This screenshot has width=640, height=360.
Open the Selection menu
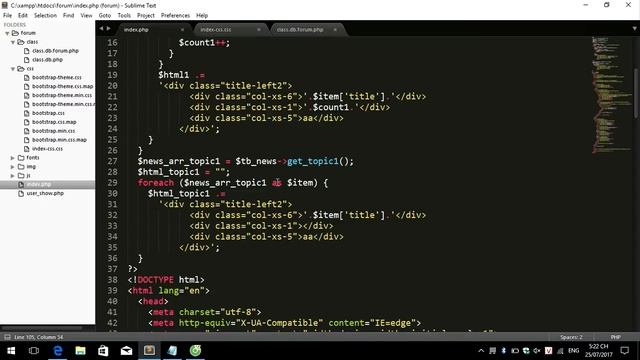[x=45, y=16]
